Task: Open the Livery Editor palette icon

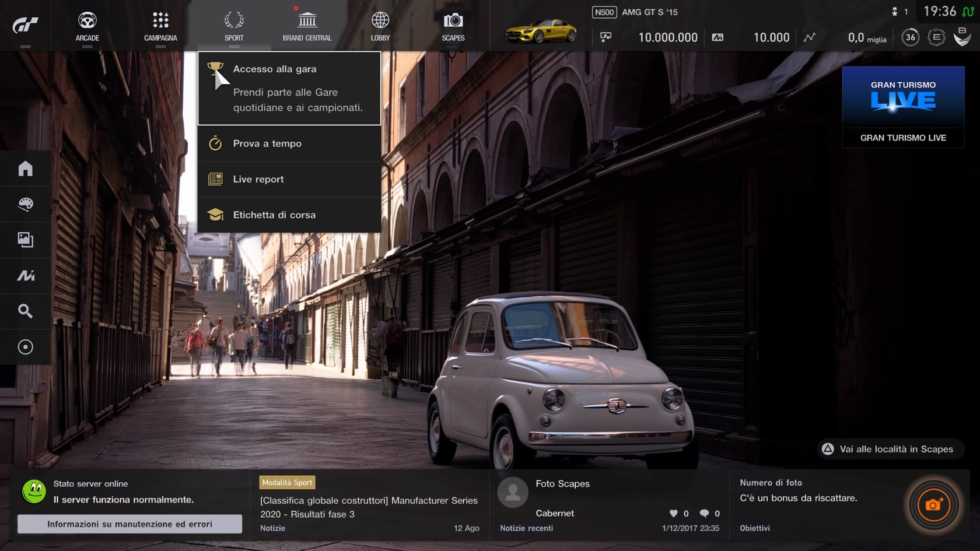Action: point(25,204)
